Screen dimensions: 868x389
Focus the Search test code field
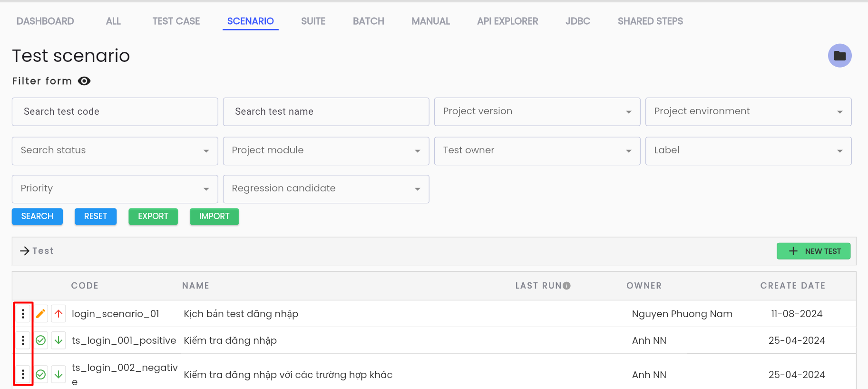pos(115,112)
